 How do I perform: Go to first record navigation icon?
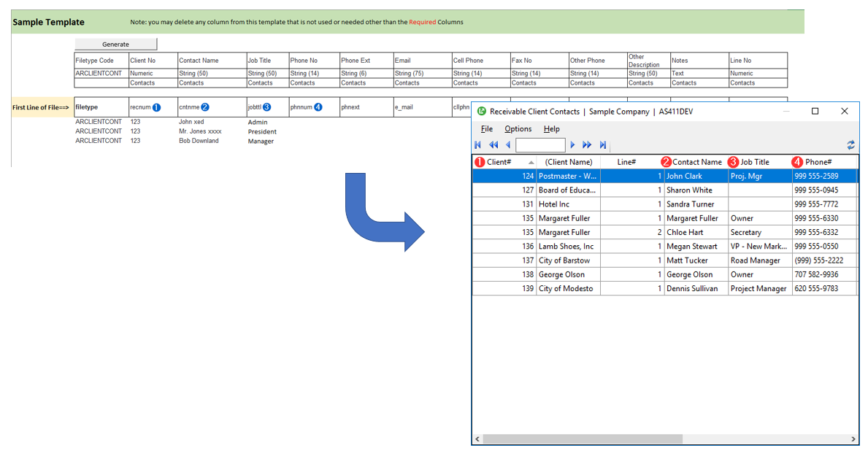tap(478, 145)
